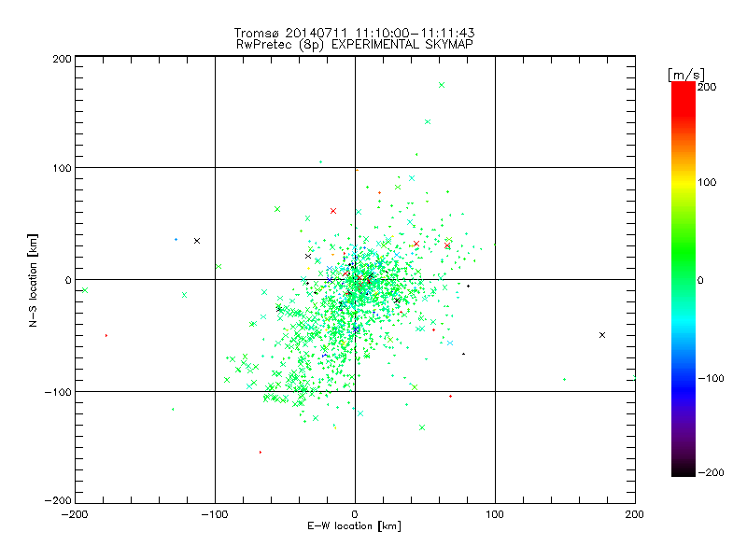Click the N-S axis tick label '0'
The height and width of the screenshot is (560, 747).
pos(68,280)
